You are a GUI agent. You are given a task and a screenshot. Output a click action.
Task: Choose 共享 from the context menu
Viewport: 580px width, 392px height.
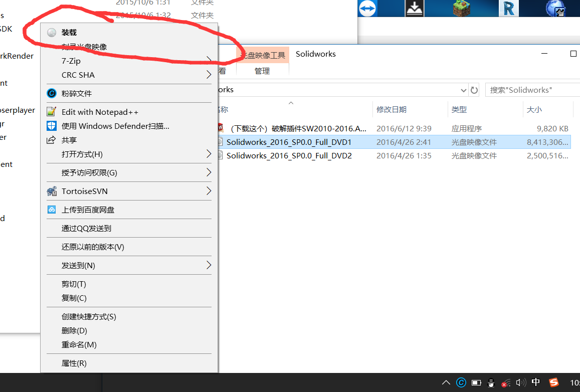(x=129, y=140)
